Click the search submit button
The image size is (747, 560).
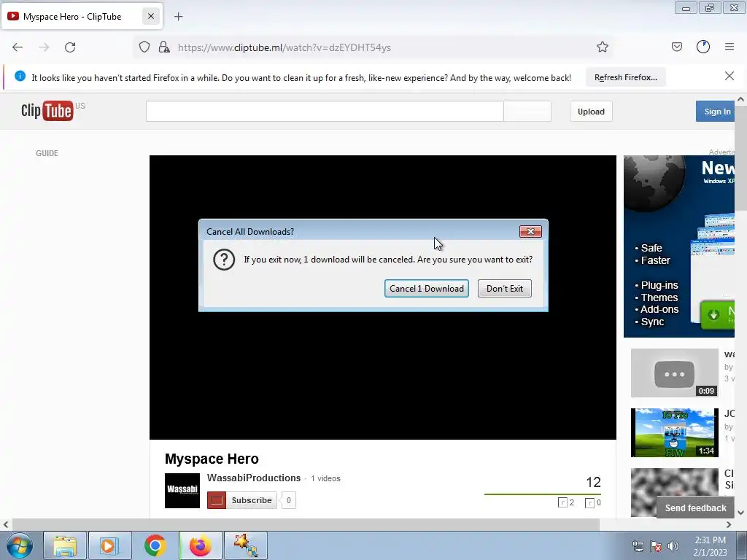pyautogui.click(x=527, y=112)
